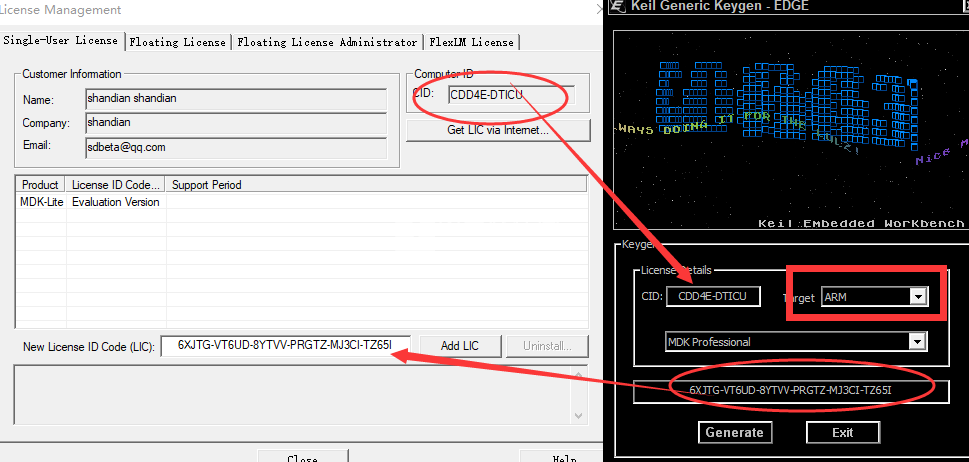Screen dimensions: 969x462
Task: Click the Exit button in the Keygen window
Action: (842, 432)
